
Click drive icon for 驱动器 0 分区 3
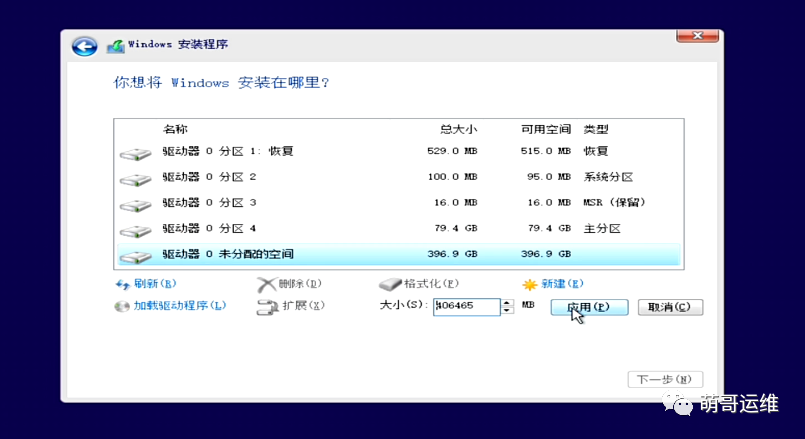click(136, 205)
